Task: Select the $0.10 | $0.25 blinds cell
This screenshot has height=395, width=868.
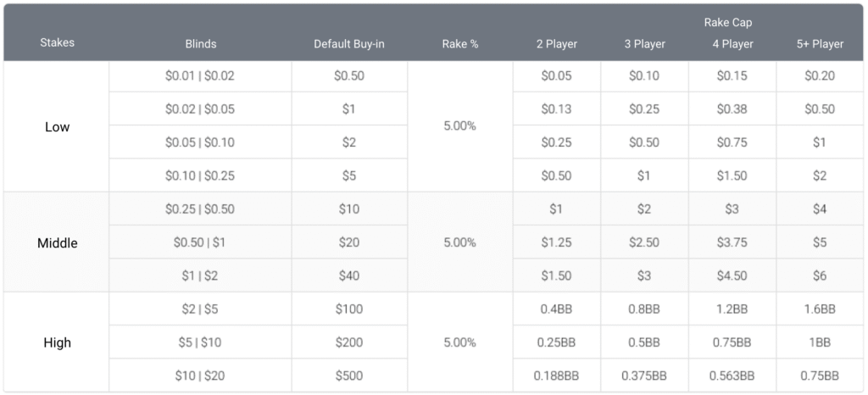Action: [x=201, y=176]
